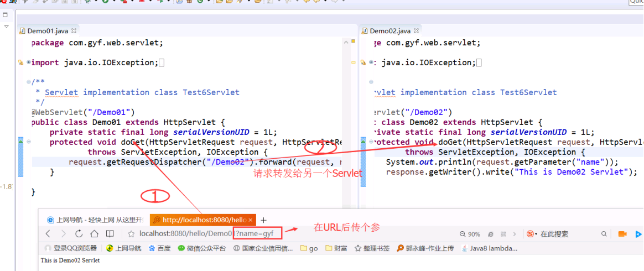Screen dimensions: 644x271
Task: Open the browser home page
Action: point(94,234)
